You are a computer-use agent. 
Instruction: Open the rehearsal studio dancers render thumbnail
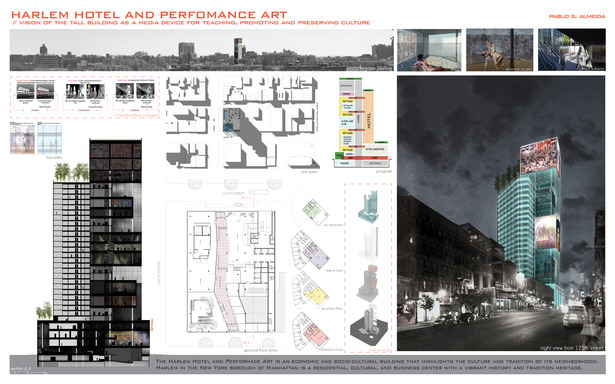point(499,50)
